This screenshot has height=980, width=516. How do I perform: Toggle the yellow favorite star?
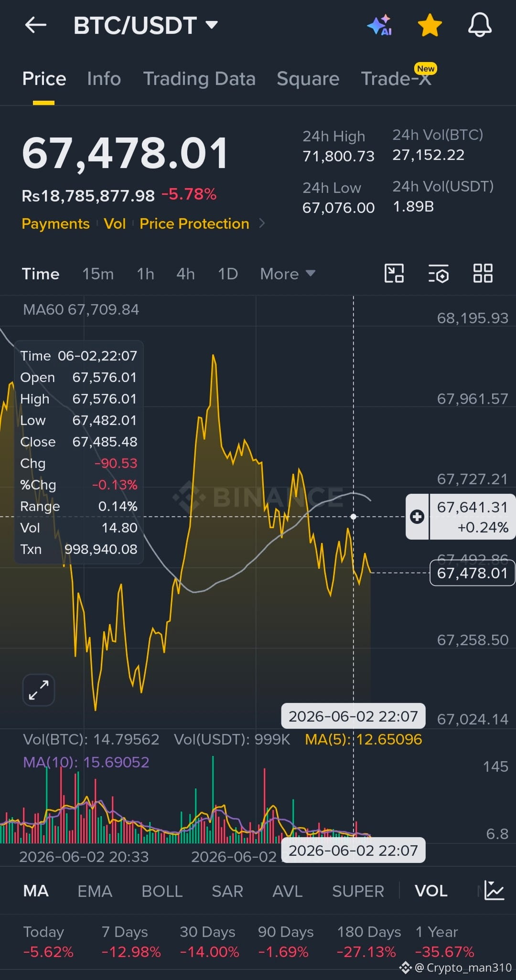(430, 25)
